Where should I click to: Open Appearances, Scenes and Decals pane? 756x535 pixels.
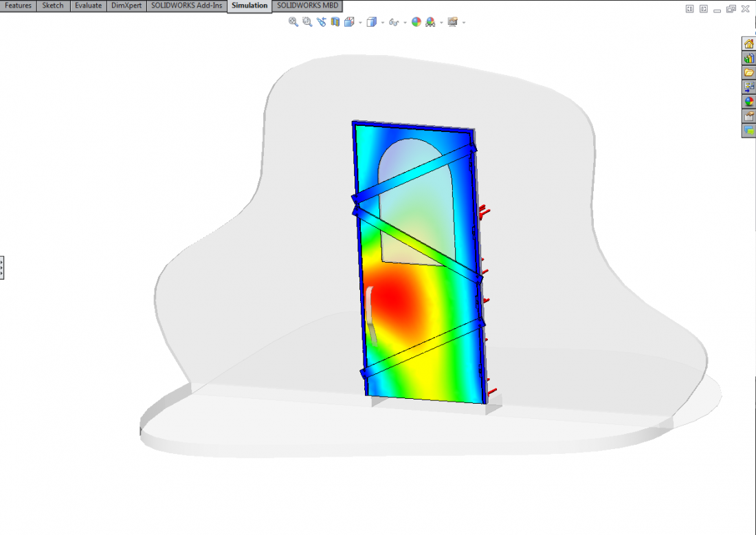(x=748, y=102)
